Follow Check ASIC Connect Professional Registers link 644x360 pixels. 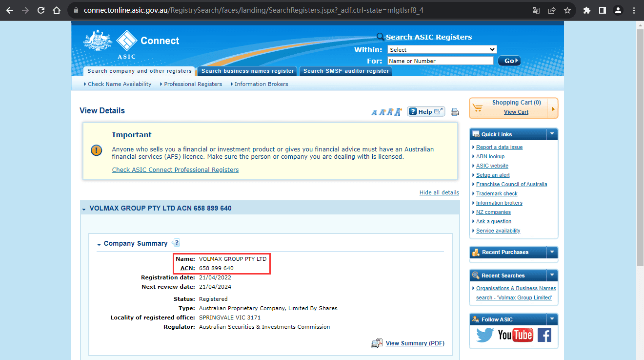[x=175, y=170]
